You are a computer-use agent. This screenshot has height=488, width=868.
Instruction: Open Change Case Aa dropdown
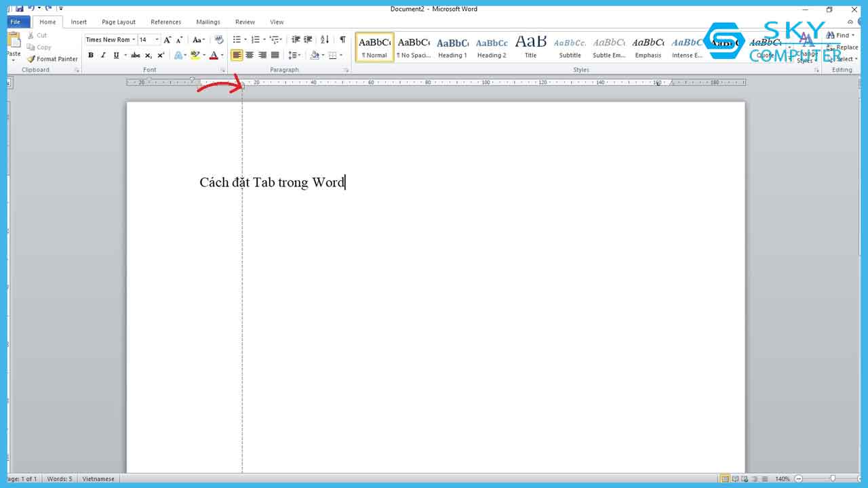coord(199,40)
